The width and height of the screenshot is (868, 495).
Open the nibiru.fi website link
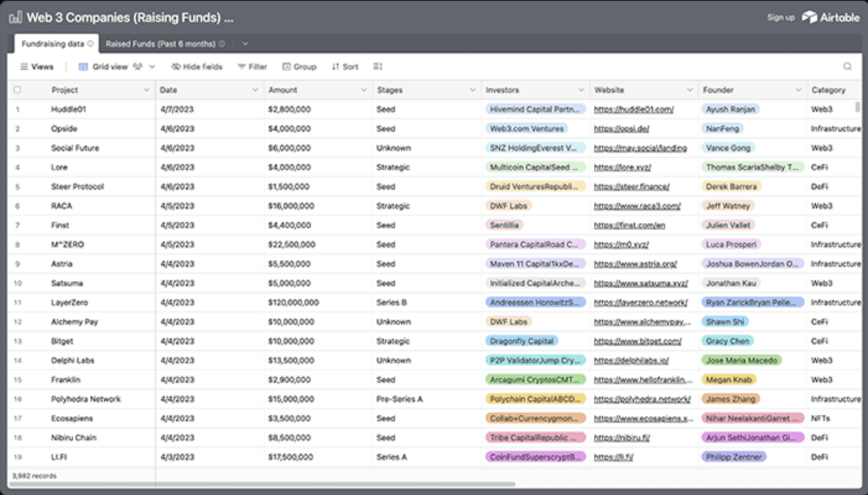click(622, 437)
